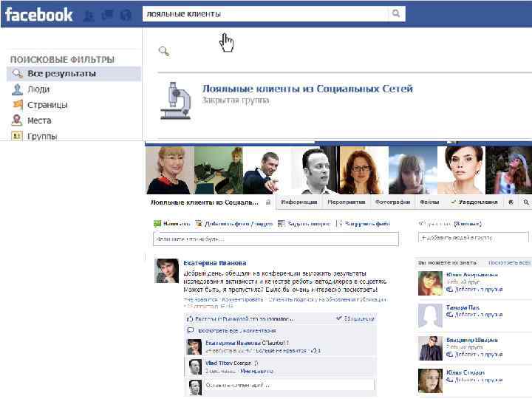This screenshot has height=399, width=532.
Task: Click Загрузить файл option
Action: 364,224
